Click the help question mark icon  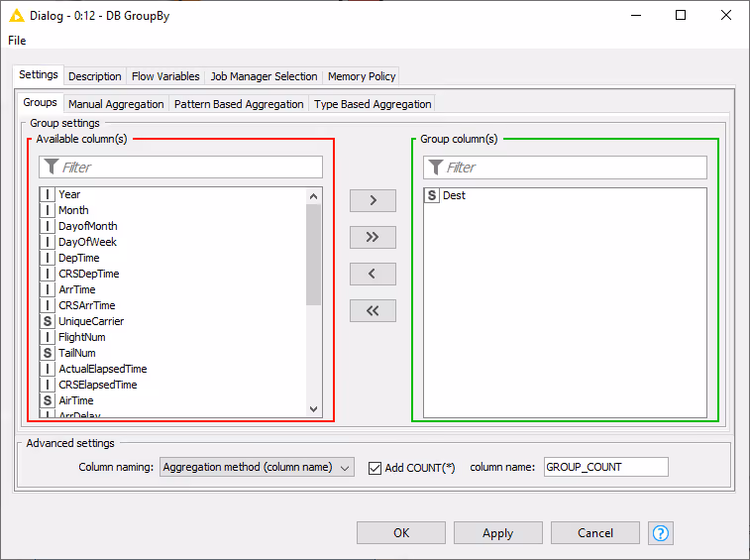tap(661, 532)
